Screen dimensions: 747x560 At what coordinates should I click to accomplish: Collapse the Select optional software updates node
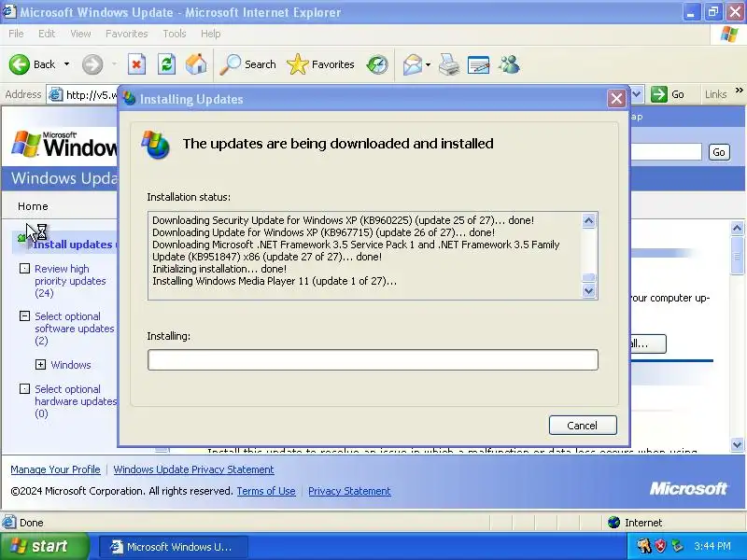24,316
